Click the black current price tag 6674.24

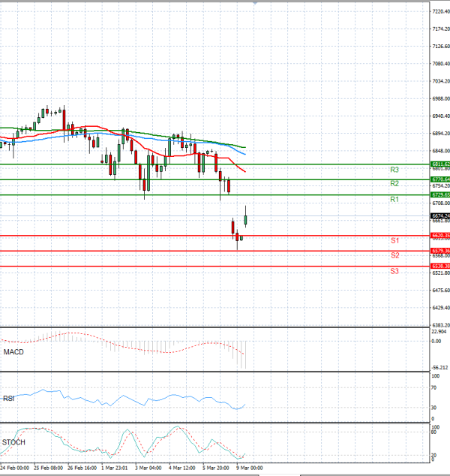pos(440,216)
